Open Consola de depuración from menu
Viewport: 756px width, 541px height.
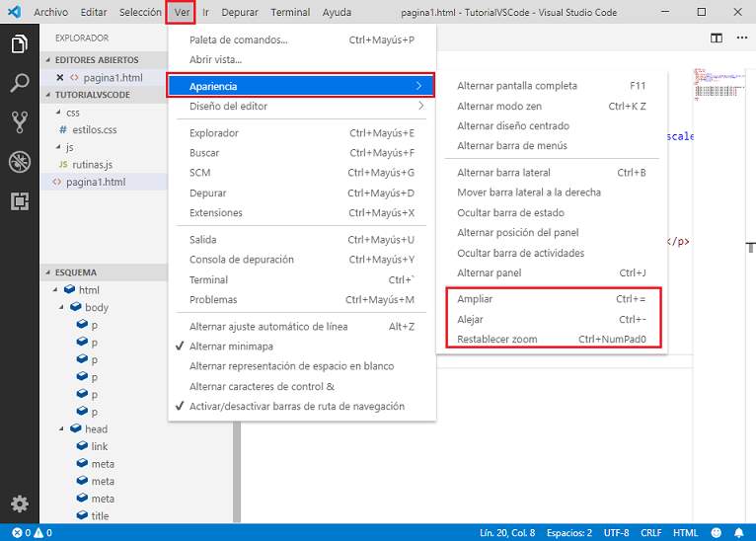(302, 259)
